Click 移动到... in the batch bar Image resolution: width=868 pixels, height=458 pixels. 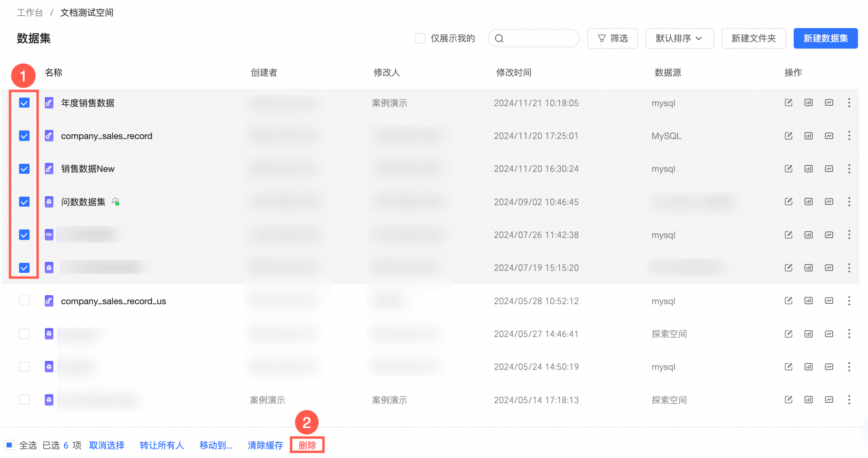[x=216, y=445]
